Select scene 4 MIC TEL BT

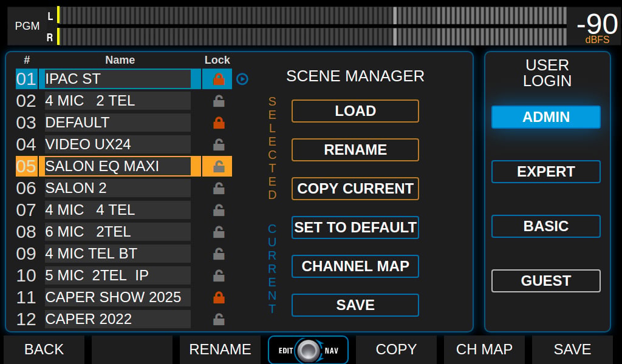[x=118, y=253]
